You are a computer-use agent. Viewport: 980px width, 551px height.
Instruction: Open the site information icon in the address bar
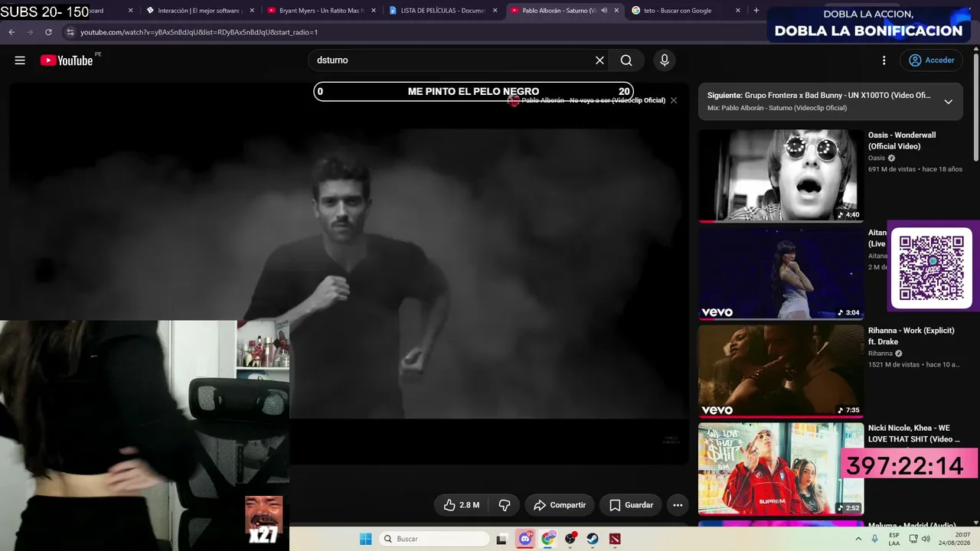pyautogui.click(x=70, y=32)
